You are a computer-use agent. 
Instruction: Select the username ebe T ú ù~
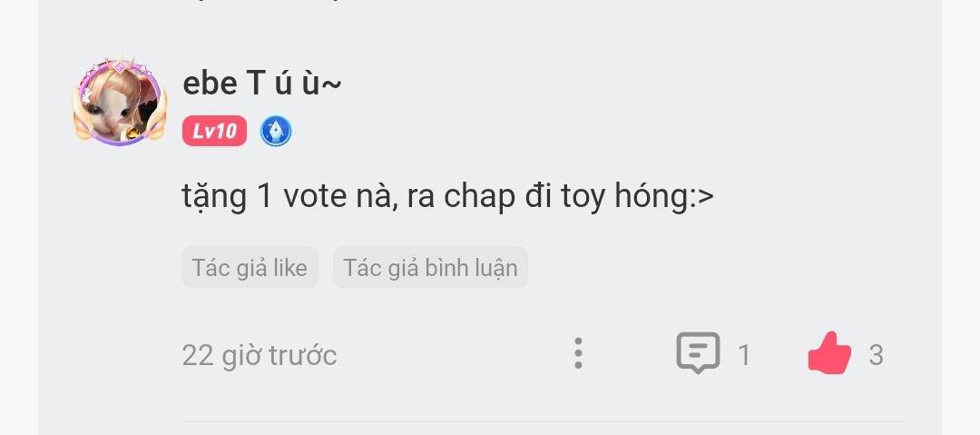(x=262, y=84)
